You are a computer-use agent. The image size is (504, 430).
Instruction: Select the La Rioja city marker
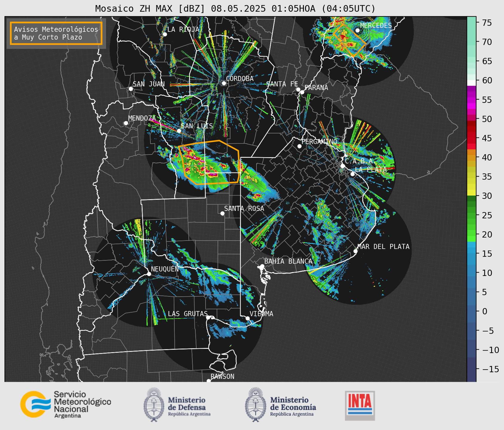click(x=165, y=34)
